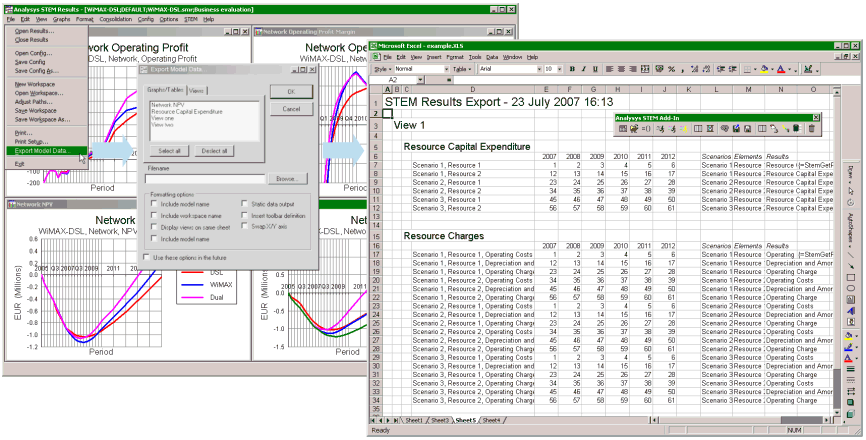Click Decrease Indent icon in Excel toolbar
This screenshot has width=866, height=440.
coord(721,69)
